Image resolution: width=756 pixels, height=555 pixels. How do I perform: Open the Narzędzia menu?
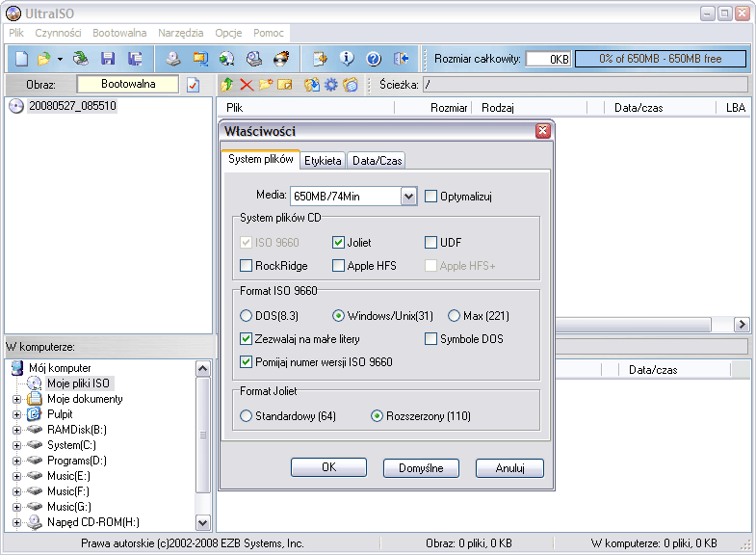180,33
